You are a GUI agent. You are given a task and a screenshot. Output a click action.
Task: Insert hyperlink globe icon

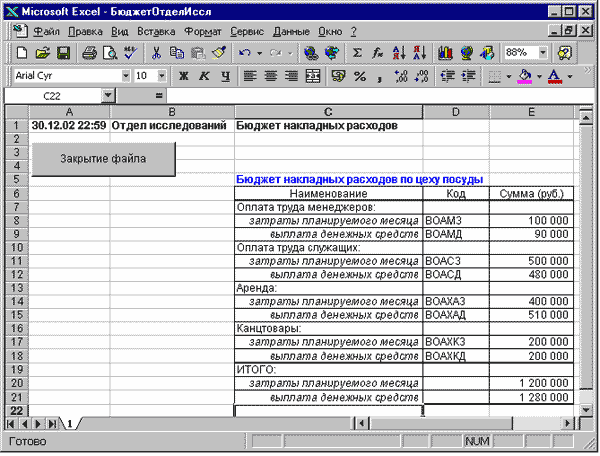point(311,53)
